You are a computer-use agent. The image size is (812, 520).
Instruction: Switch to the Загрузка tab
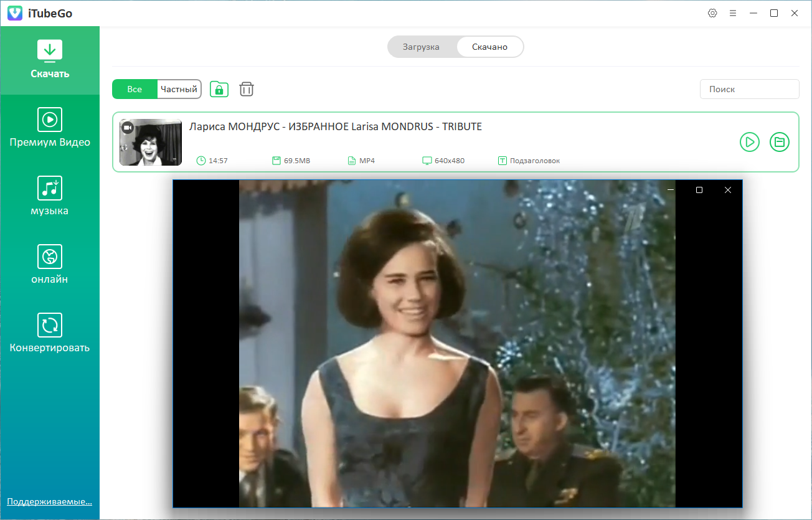click(422, 47)
